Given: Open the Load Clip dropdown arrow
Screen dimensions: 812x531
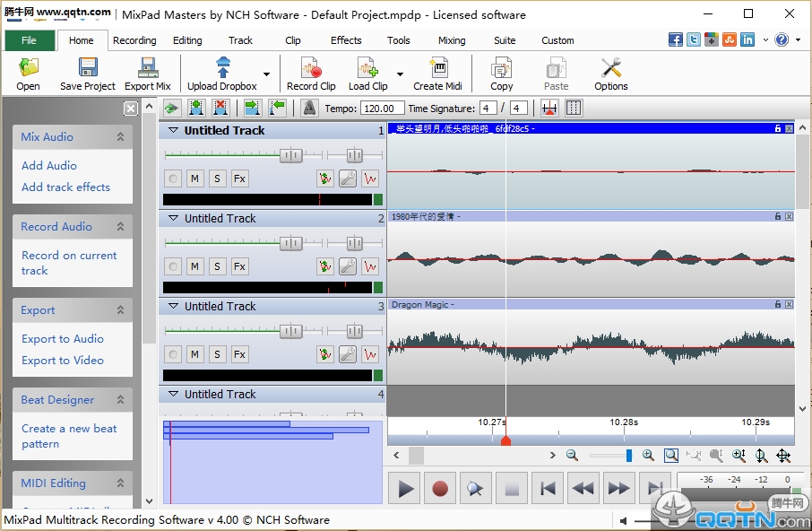Looking at the screenshot, I should coord(400,74).
